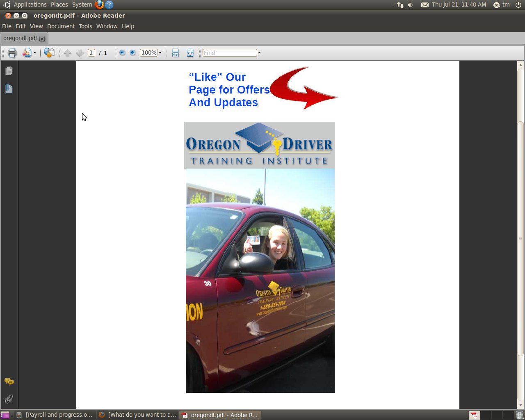Open the Tools menu
This screenshot has width=525, height=420.
click(x=85, y=26)
